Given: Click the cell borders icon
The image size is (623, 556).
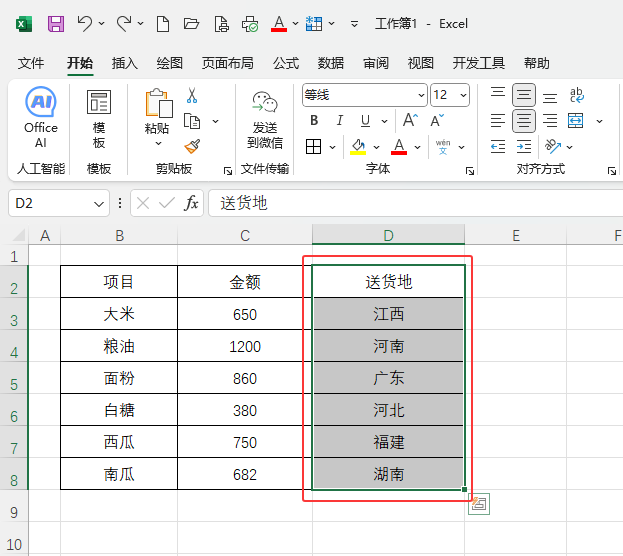Looking at the screenshot, I should (313, 147).
